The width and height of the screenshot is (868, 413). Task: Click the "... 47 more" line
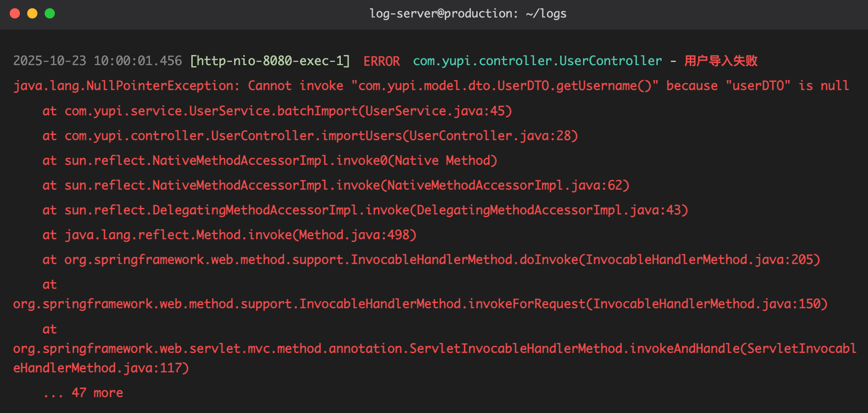pyautogui.click(x=83, y=393)
